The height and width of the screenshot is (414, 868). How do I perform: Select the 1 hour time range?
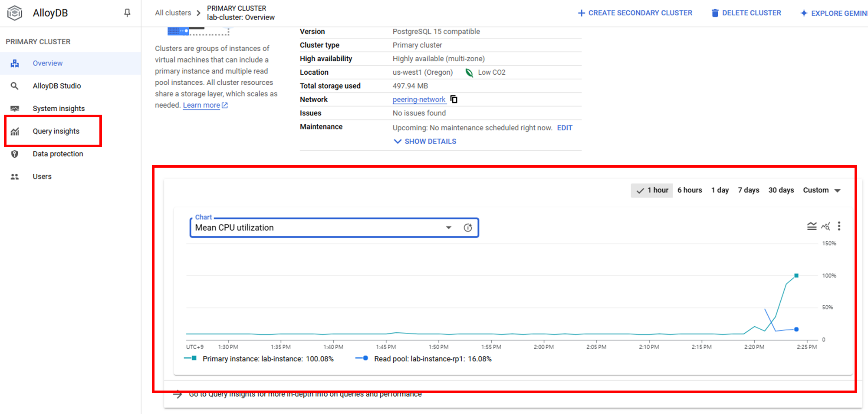[x=652, y=190]
